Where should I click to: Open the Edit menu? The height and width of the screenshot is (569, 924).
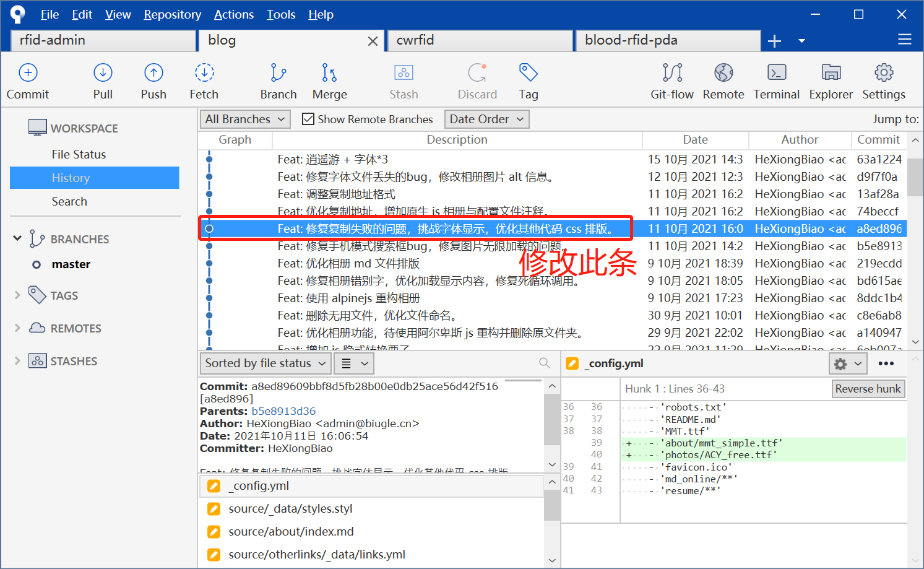(82, 14)
